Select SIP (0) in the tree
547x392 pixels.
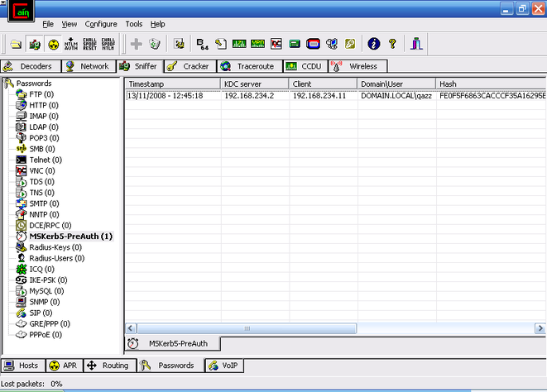[x=41, y=313]
